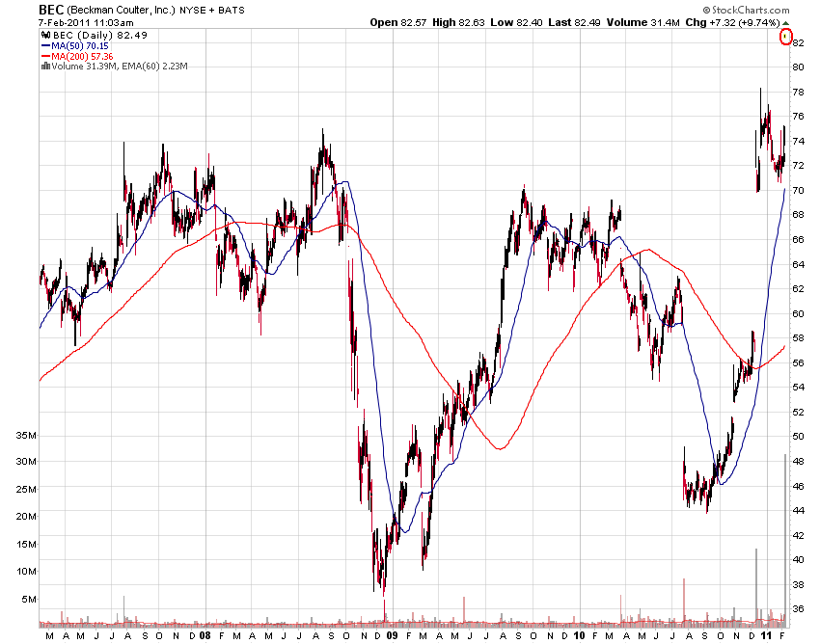Click the price axis label 44
This screenshot has height=644, width=820.
point(798,510)
